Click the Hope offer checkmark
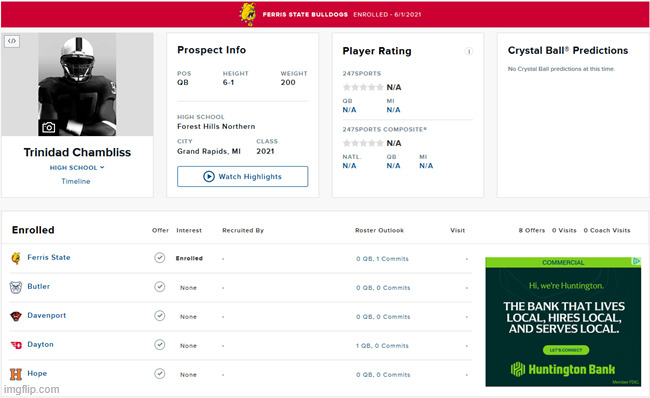Viewport: 650px width, 398px height. pos(160,374)
